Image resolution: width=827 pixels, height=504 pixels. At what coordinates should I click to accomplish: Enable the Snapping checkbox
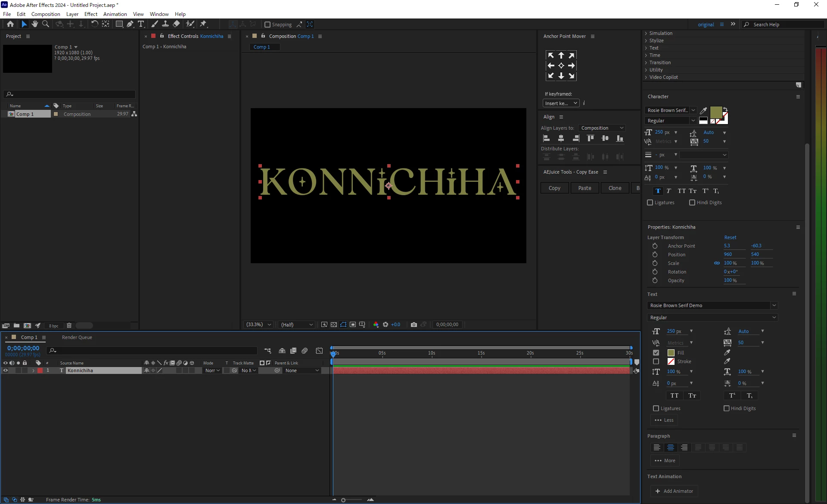[x=267, y=25]
